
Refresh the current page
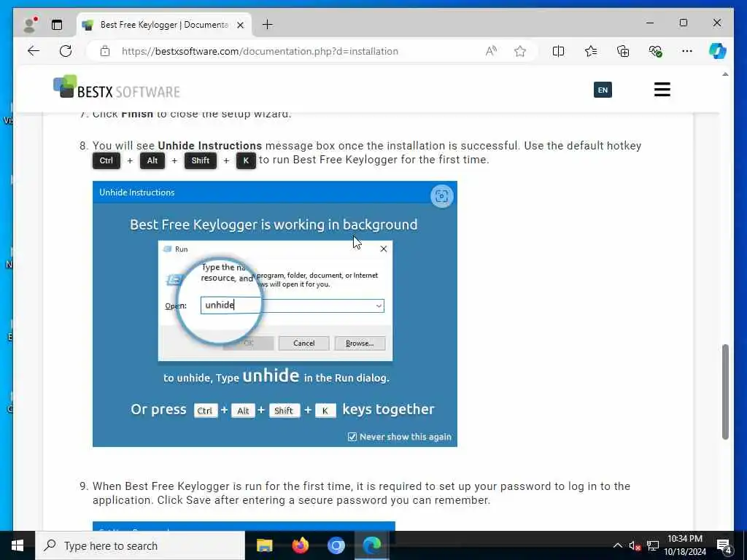(66, 51)
